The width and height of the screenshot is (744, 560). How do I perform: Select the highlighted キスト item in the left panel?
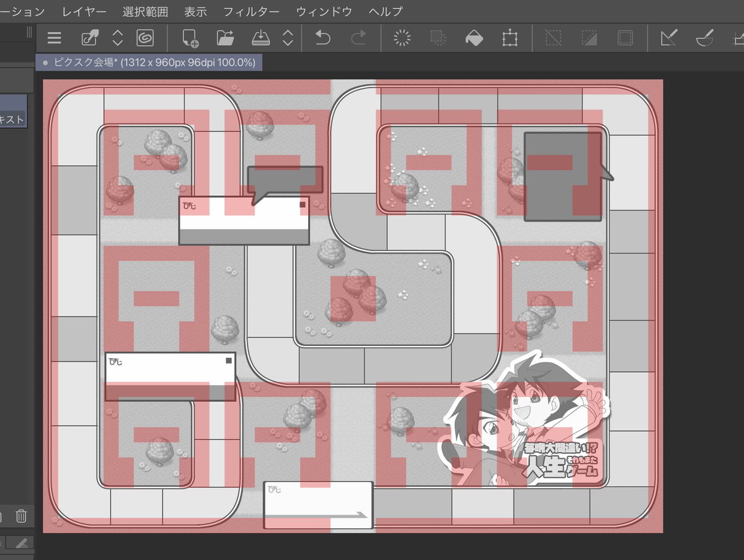tap(13, 112)
